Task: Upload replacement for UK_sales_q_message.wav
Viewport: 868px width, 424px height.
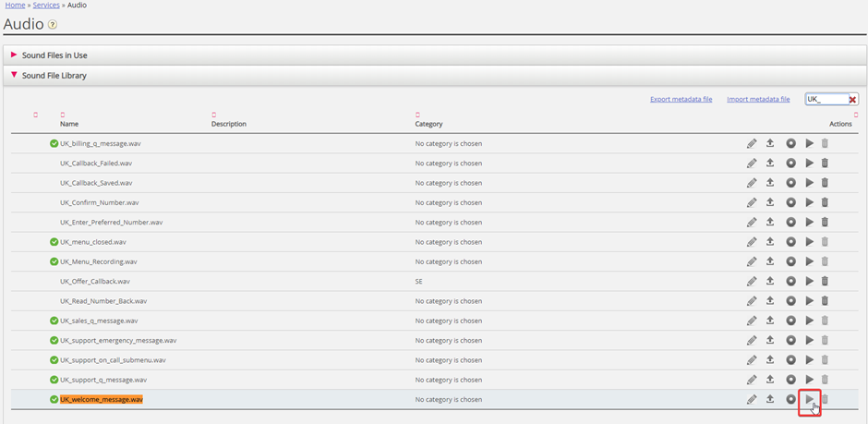Action: tap(770, 321)
